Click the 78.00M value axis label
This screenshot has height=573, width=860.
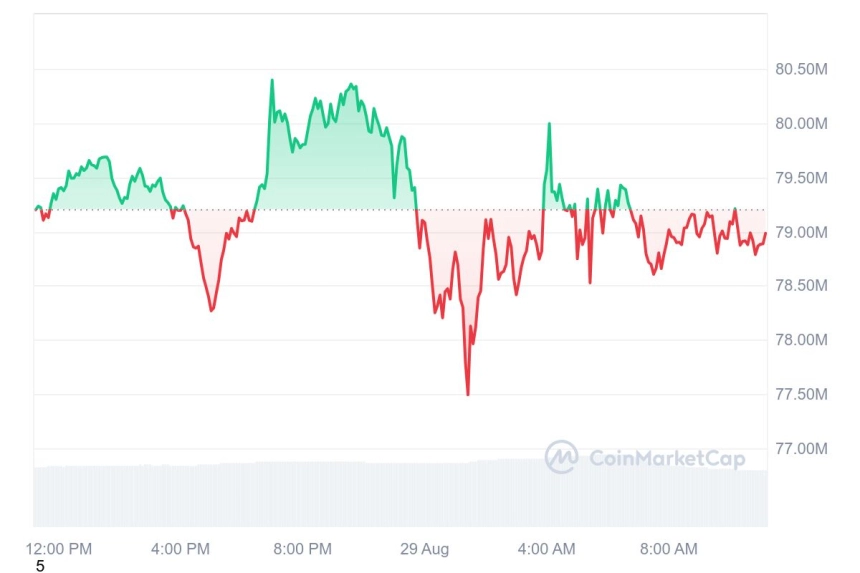(801, 339)
